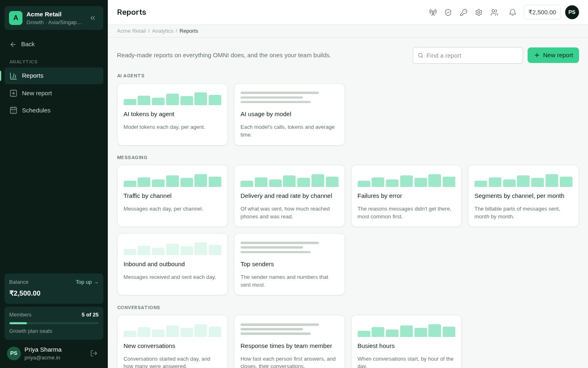Image resolution: width=588 pixels, height=368 pixels.
Task: Open the Traffic by channel report
Action: pos(172,196)
